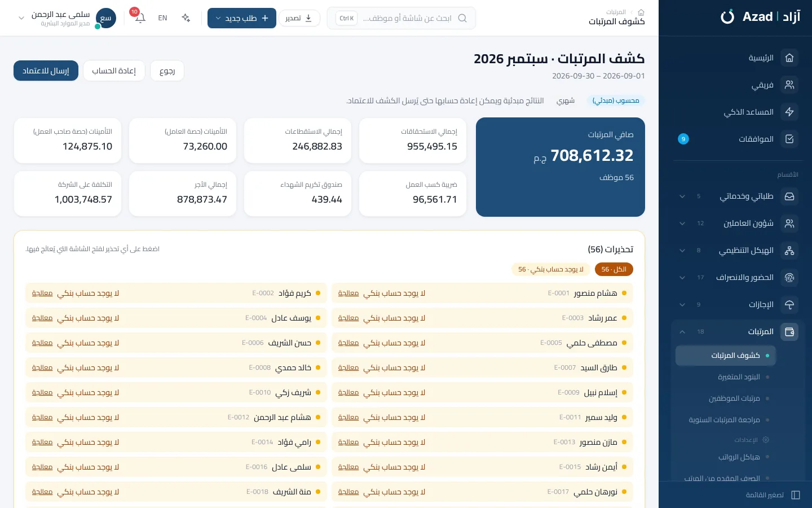Click download icon on تصدير button
Image resolution: width=812 pixels, height=508 pixels.
pyautogui.click(x=308, y=18)
